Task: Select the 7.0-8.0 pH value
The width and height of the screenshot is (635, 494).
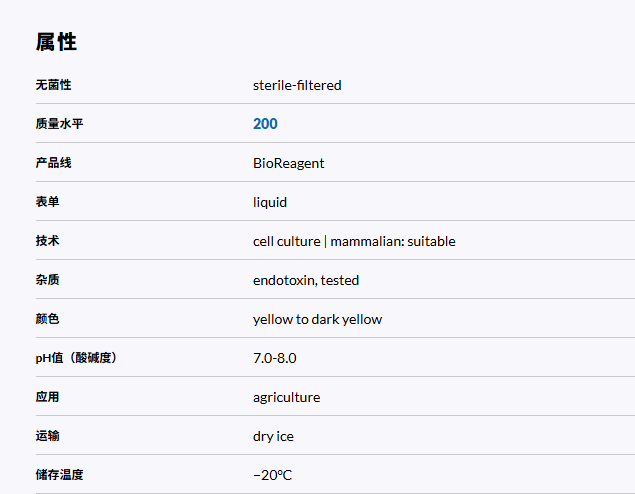Action: [x=274, y=358]
